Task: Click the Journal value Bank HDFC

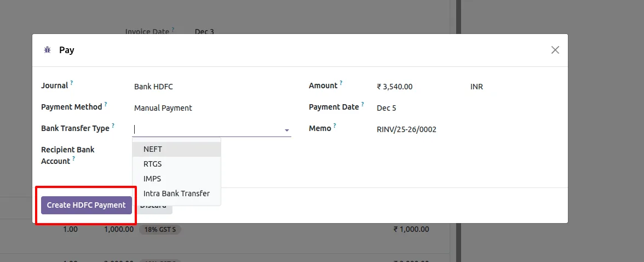Action: (153, 87)
